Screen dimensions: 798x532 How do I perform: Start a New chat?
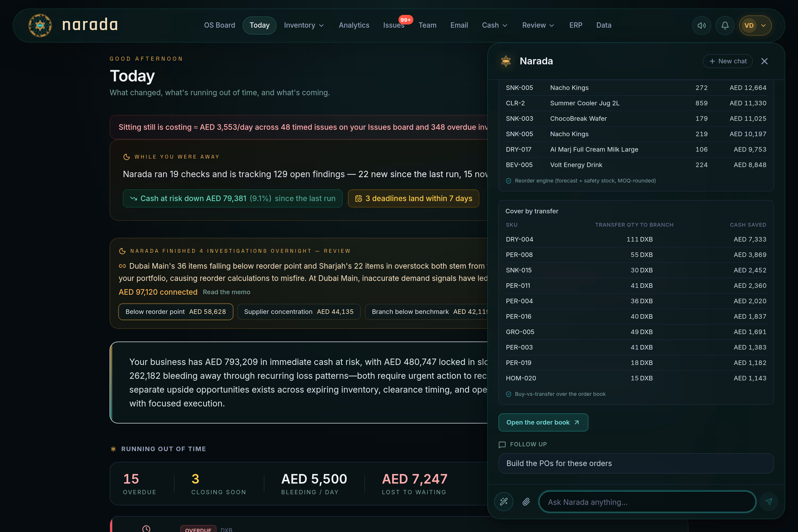(x=728, y=61)
